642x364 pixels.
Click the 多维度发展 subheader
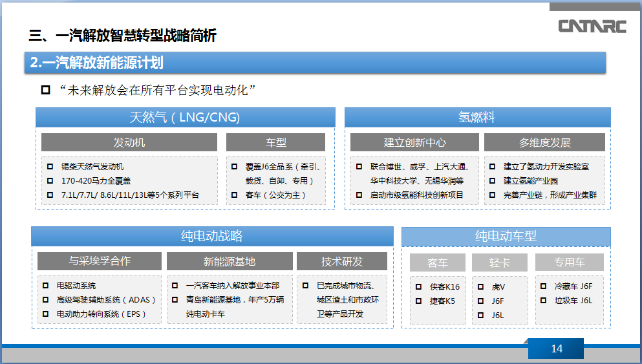pyautogui.click(x=544, y=142)
